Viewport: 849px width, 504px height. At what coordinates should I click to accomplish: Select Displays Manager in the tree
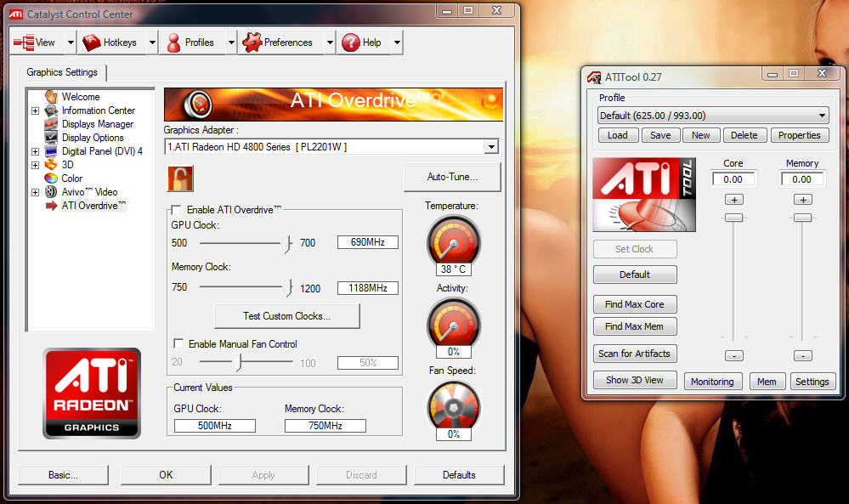click(98, 124)
